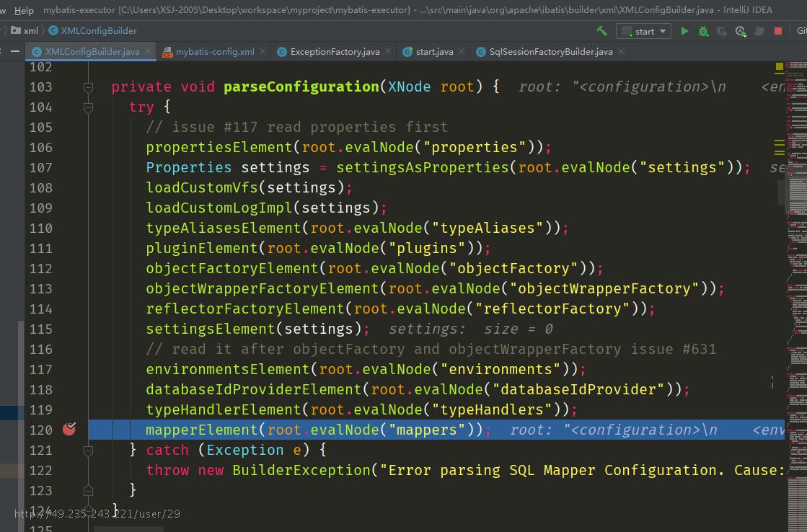Click line number 106 in the gutter
The height and width of the screenshot is (532, 807).
tap(40, 148)
